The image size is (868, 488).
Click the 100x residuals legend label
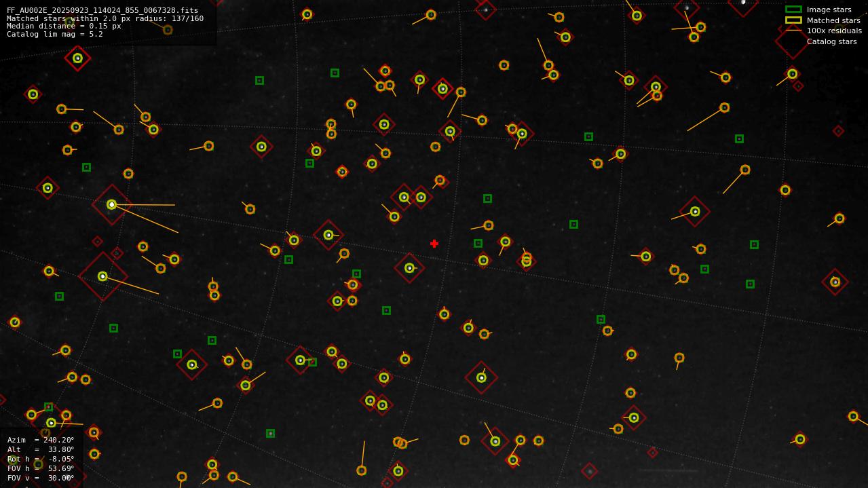pyautogui.click(x=834, y=31)
